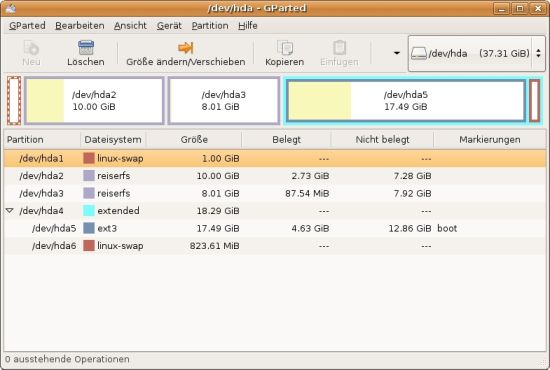Select the /dev/hda3 block in disk map
Viewport: 550px width, 370px height.
pos(224,101)
